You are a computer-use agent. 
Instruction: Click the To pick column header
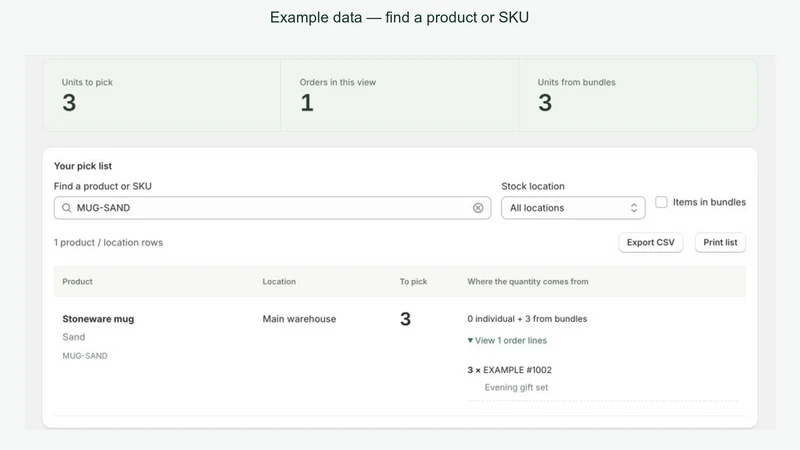tap(413, 281)
